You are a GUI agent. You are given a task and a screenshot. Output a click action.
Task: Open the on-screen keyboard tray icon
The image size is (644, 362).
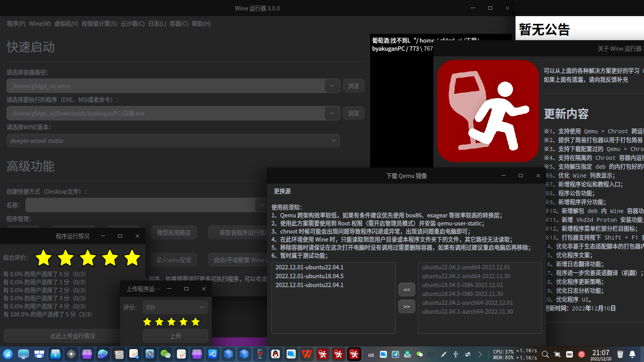point(569,354)
